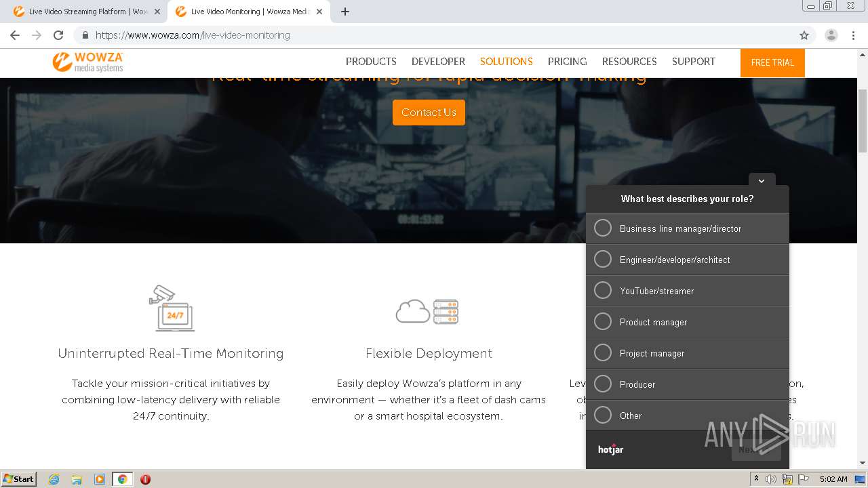This screenshot has width=868, height=488.
Task: Launch Internet Explorer from the taskbar
Action: (x=54, y=479)
